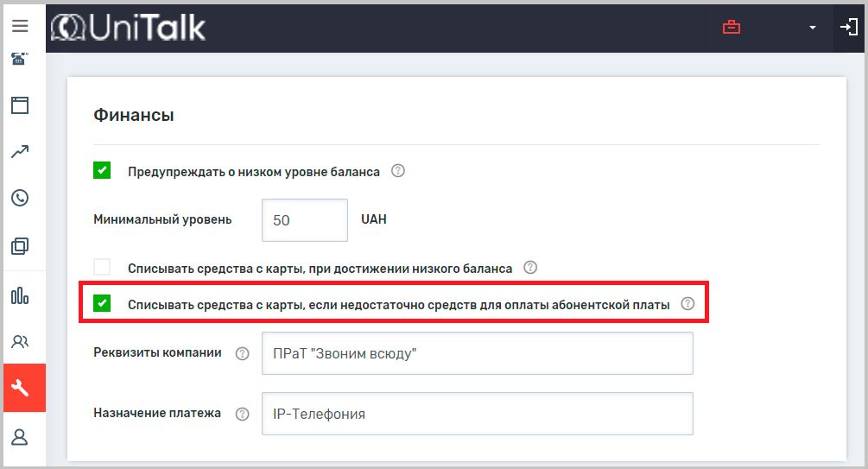Open the bar chart statistics icon
Image resolution: width=868 pixels, height=469 pixels.
click(20, 296)
